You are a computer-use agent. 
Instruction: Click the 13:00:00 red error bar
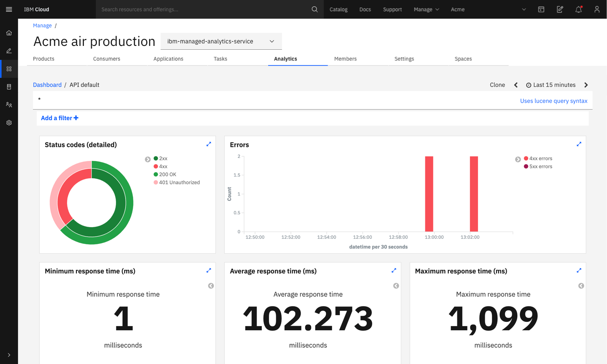pyautogui.click(x=429, y=194)
